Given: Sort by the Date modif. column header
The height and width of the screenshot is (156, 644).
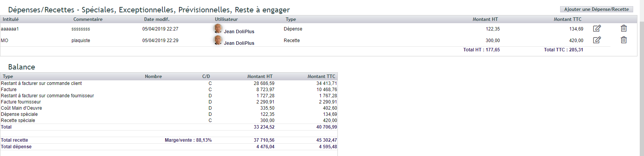Looking at the screenshot, I should [x=157, y=19].
